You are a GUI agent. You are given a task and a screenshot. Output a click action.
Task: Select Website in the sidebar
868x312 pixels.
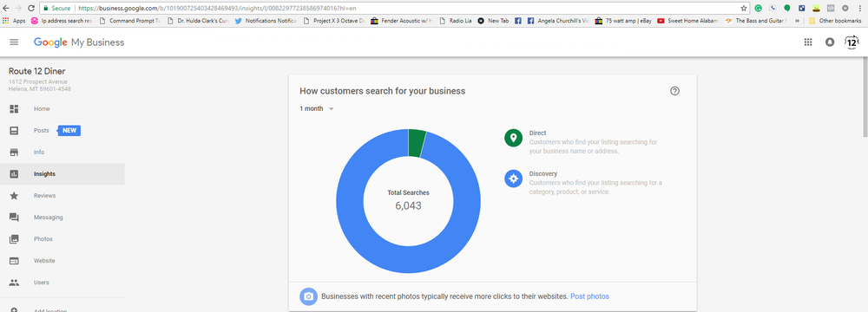click(62, 261)
